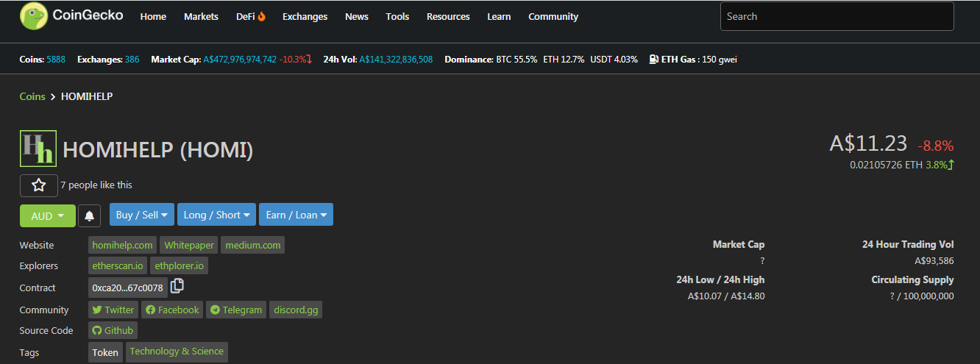Open the etherscan.io explorer link
Screen dimensions: 980x364
pos(118,265)
